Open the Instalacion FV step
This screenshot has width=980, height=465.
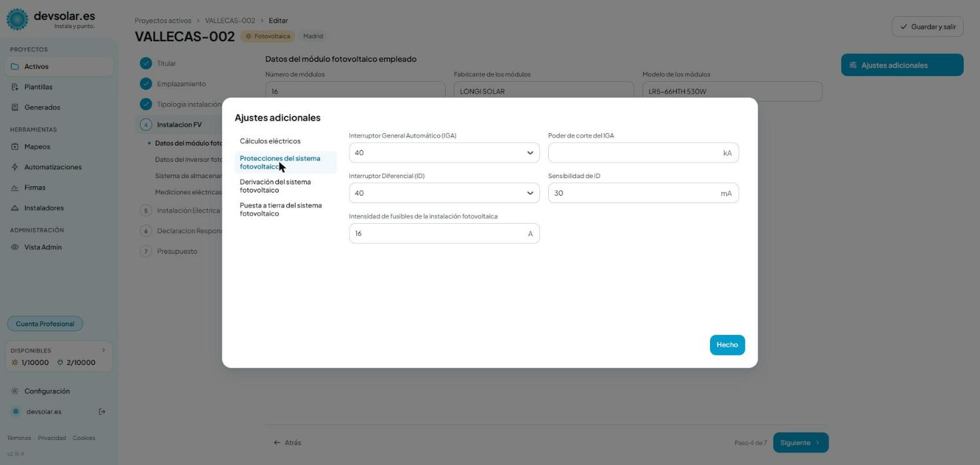tap(179, 124)
